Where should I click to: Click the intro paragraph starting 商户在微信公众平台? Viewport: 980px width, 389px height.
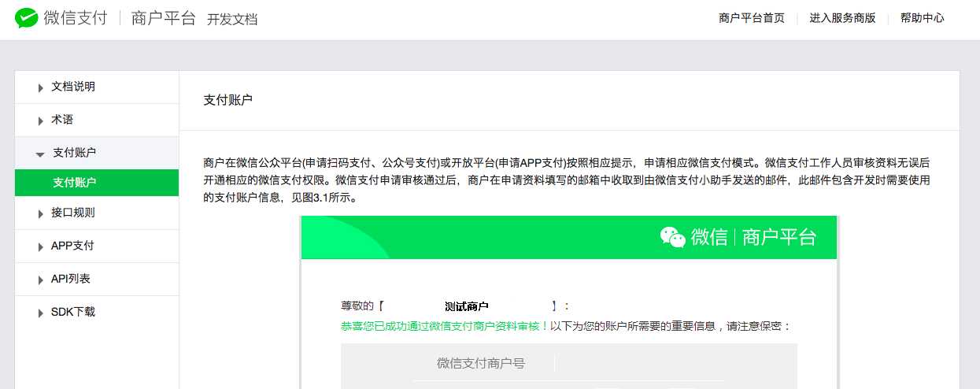567,180
